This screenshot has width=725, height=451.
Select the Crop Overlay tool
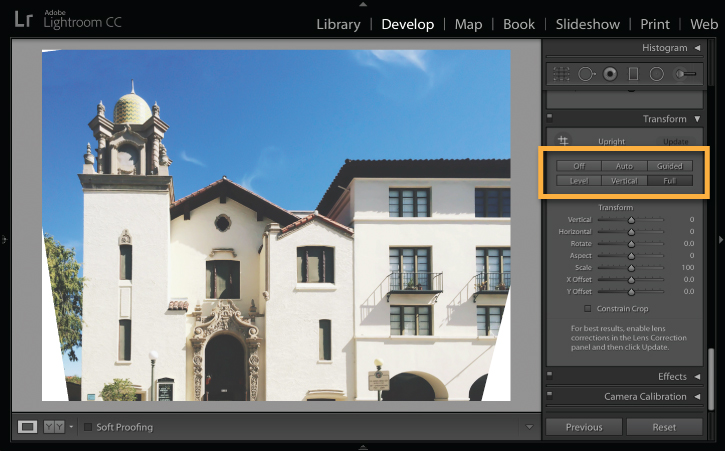coord(561,74)
